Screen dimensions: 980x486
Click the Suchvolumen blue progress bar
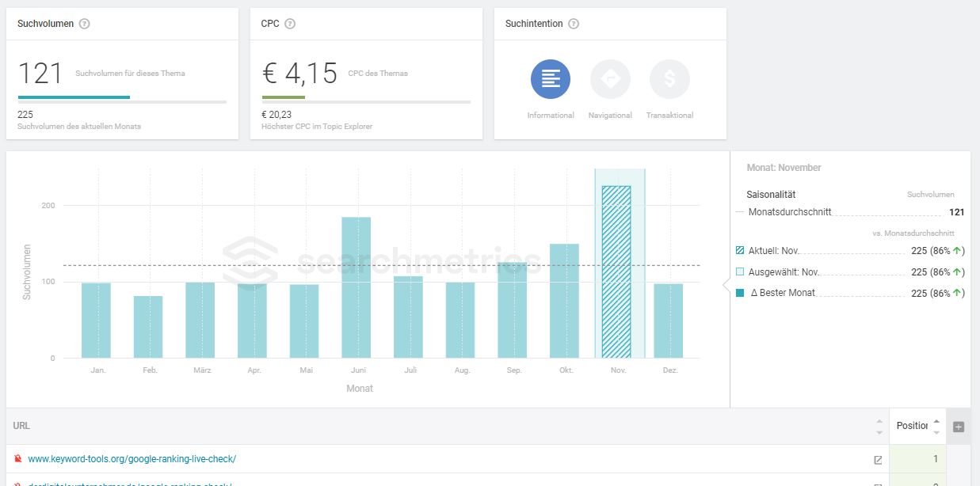click(74, 97)
